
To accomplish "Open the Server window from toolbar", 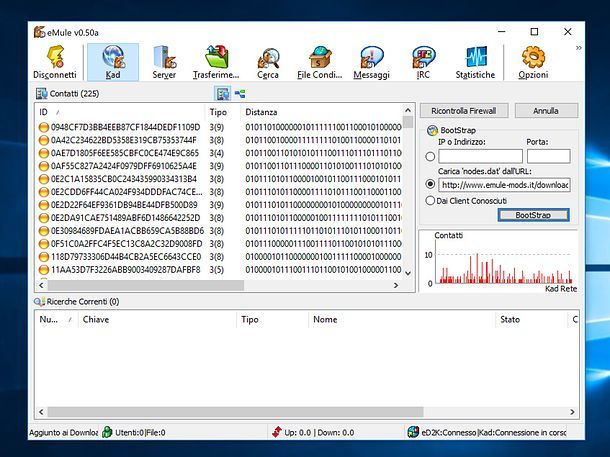I will pyautogui.click(x=164, y=62).
